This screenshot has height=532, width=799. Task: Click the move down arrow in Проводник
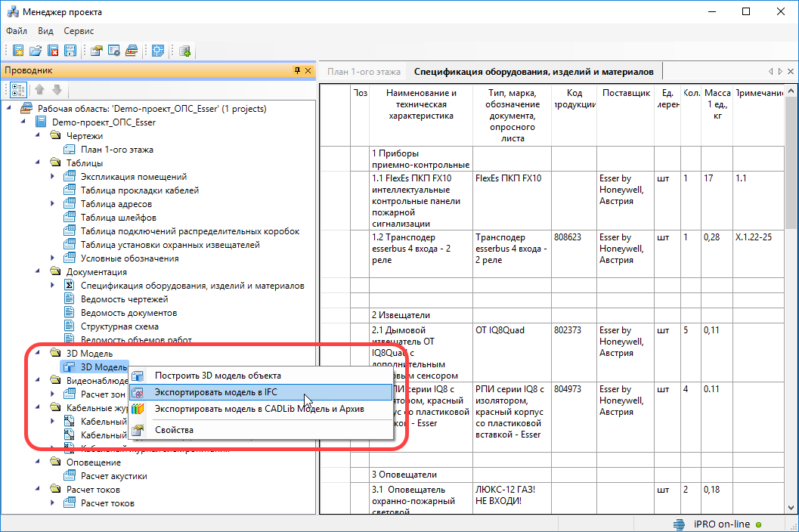click(x=57, y=90)
